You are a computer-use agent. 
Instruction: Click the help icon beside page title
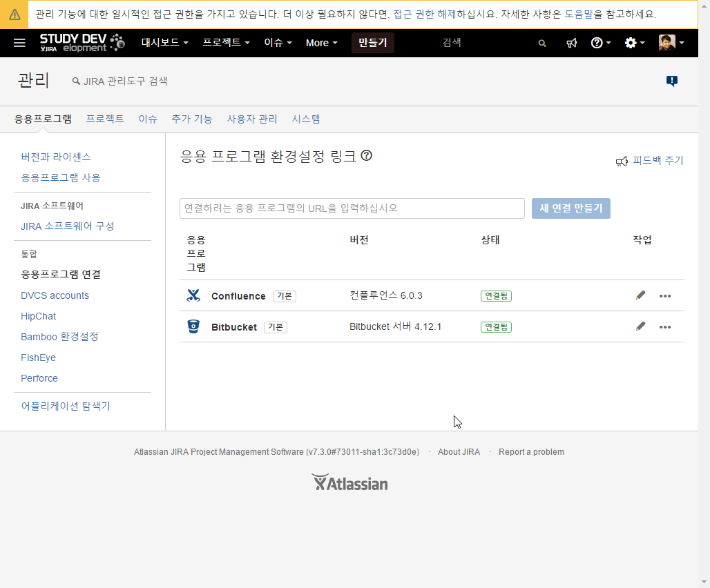pyautogui.click(x=367, y=156)
